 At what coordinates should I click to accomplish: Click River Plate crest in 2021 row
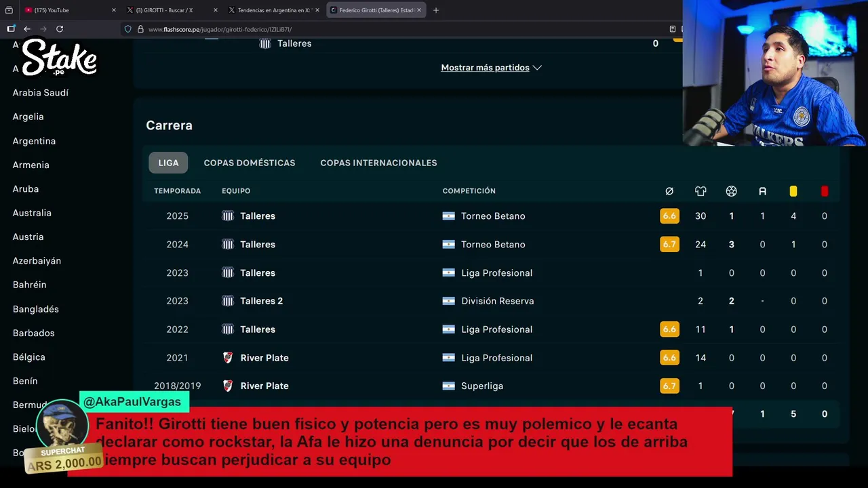pos(228,358)
